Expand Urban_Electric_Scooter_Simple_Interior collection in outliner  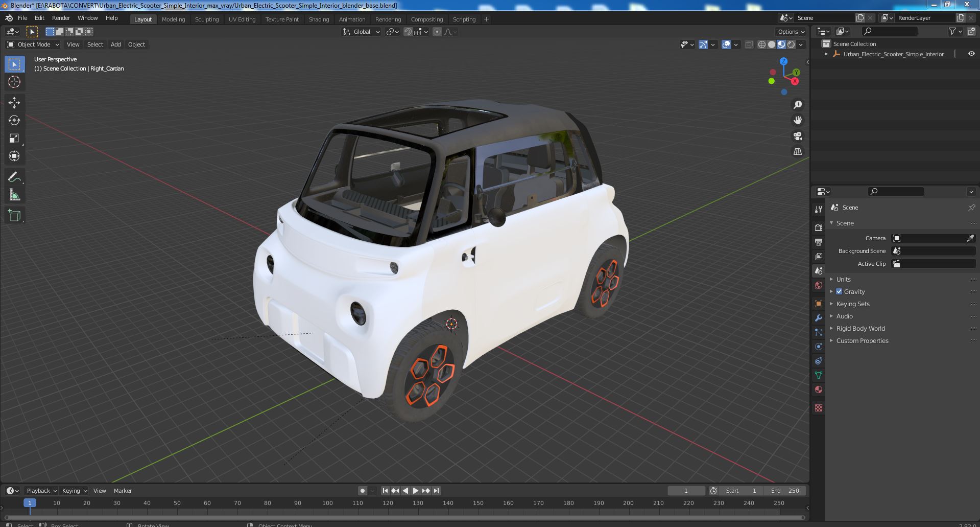click(826, 54)
